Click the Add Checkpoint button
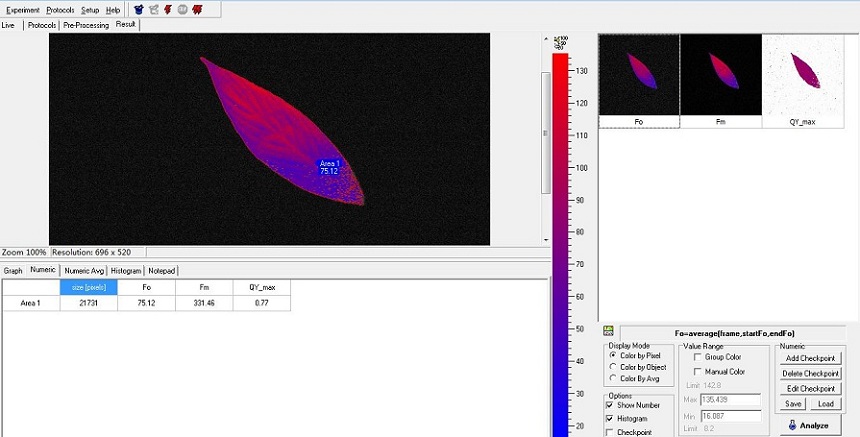 810,358
